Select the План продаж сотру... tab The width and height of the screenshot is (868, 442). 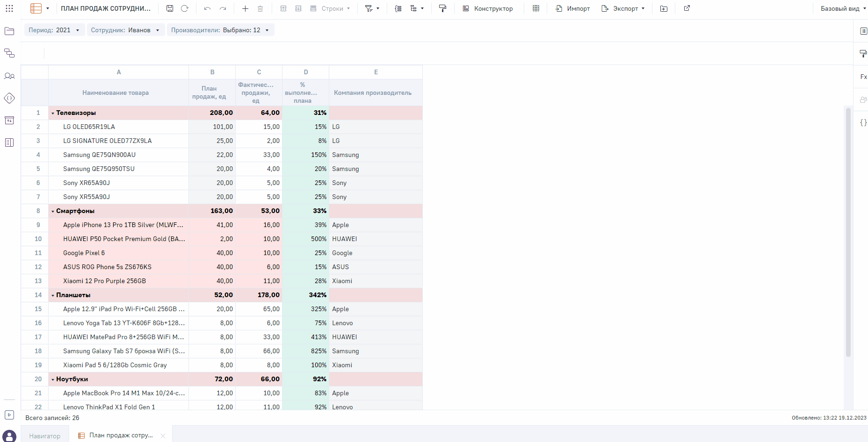click(x=121, y=435)
